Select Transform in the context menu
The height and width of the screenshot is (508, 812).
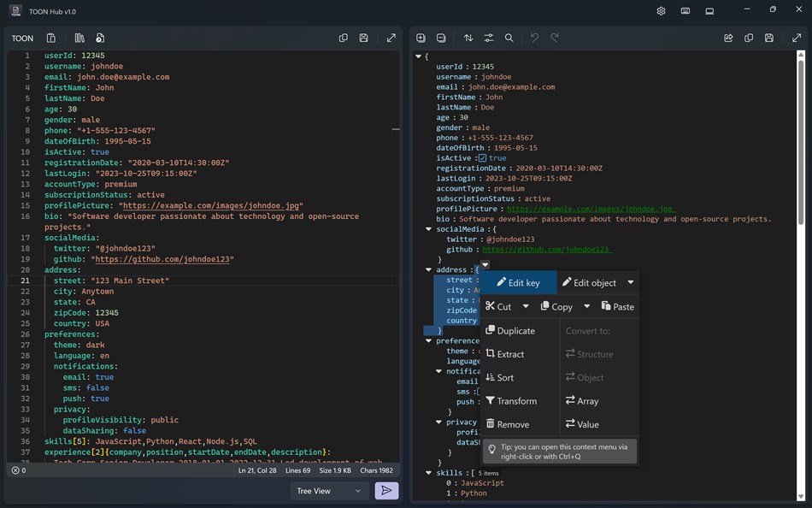point(511,401)
